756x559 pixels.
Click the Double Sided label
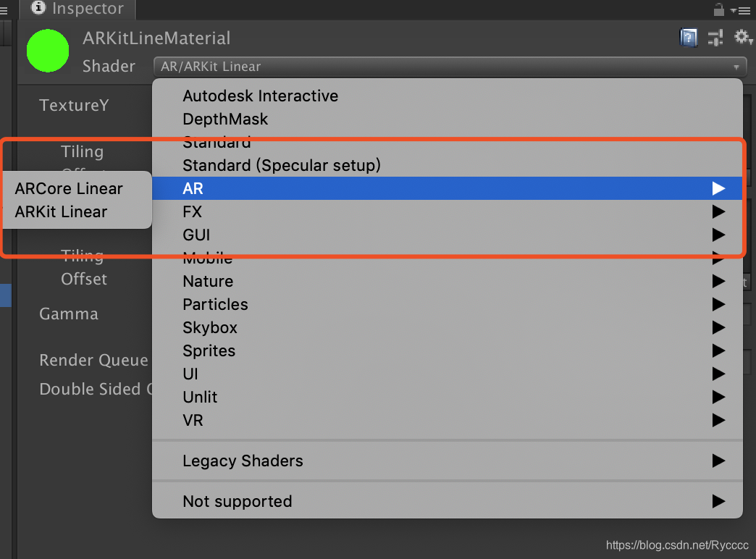pos(96,389)
